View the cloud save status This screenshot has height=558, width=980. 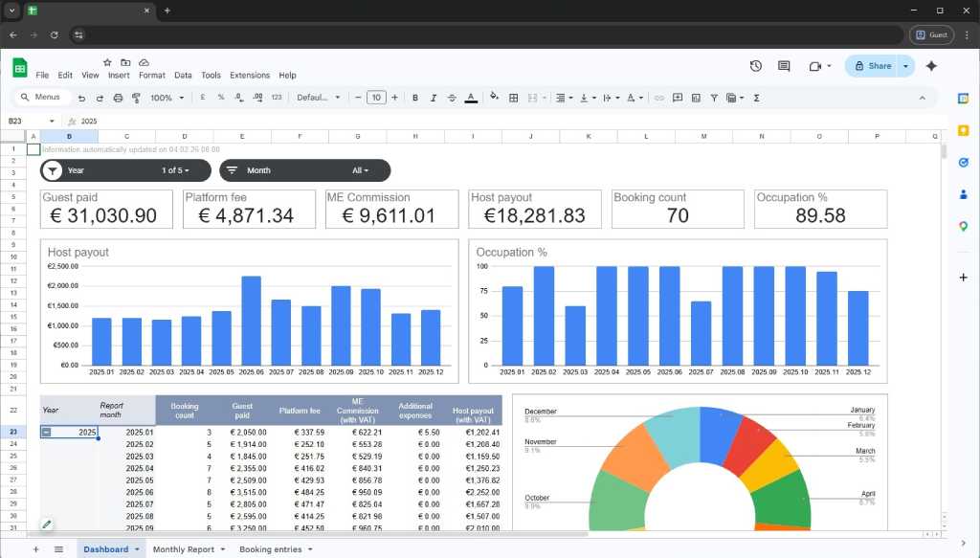tap(144, 62)
